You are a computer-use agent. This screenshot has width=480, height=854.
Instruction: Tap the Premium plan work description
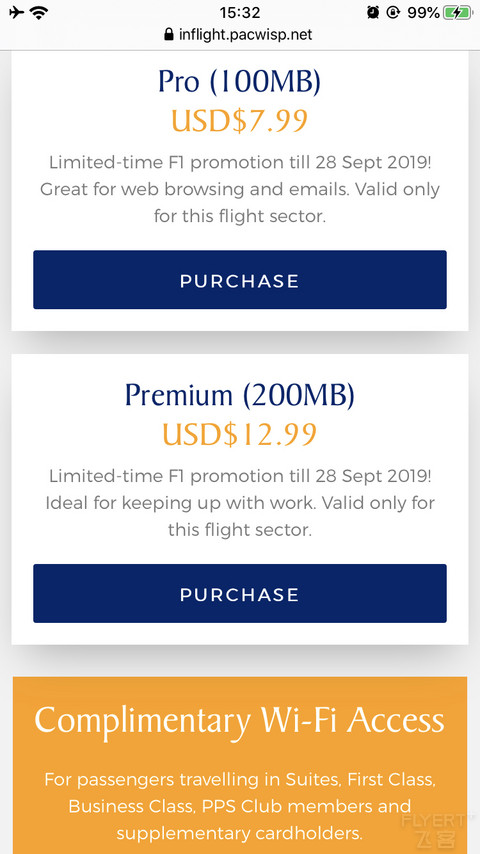[240, 503]
